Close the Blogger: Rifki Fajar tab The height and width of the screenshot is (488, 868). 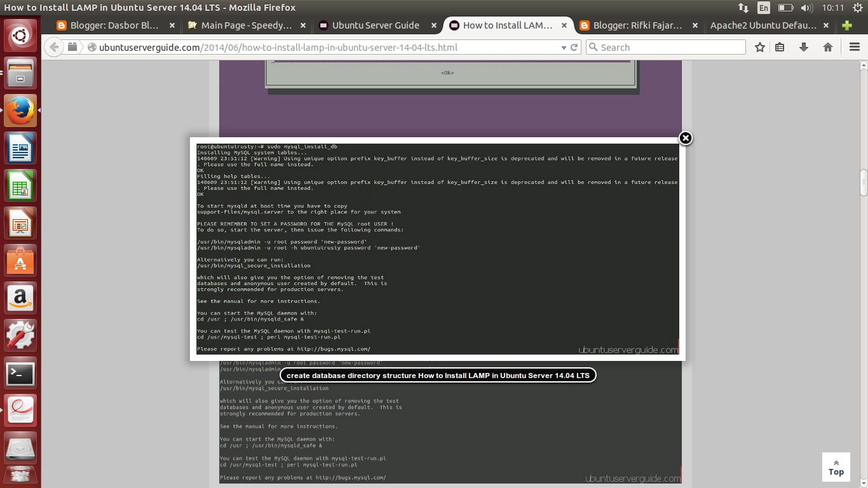click(695, 25)
